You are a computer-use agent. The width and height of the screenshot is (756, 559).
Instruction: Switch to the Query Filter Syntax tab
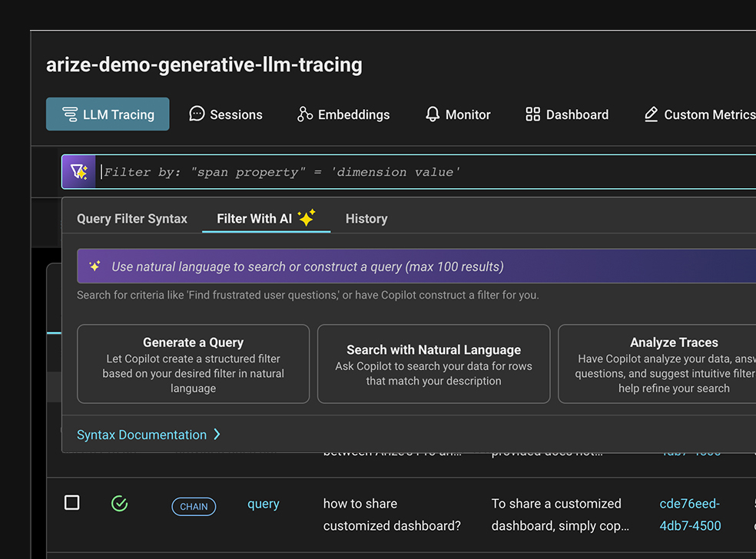(x=132, y=219)
